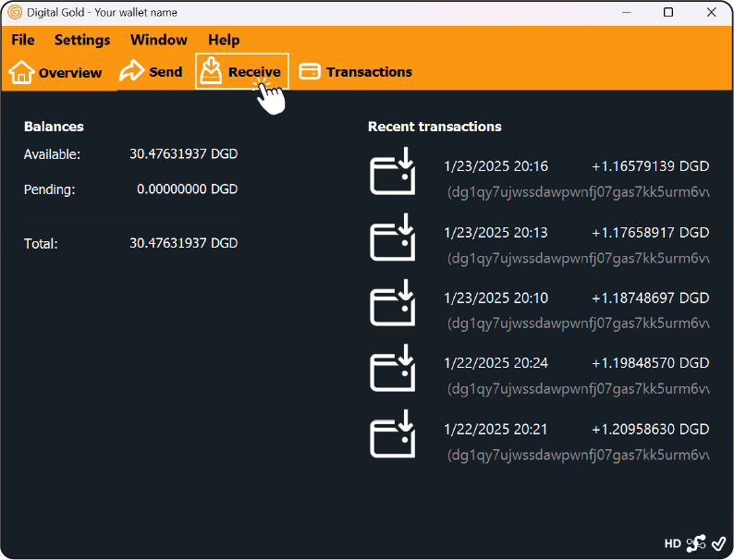Click the Send arrow icon
734x560 pixels.
tap(132, 71)
